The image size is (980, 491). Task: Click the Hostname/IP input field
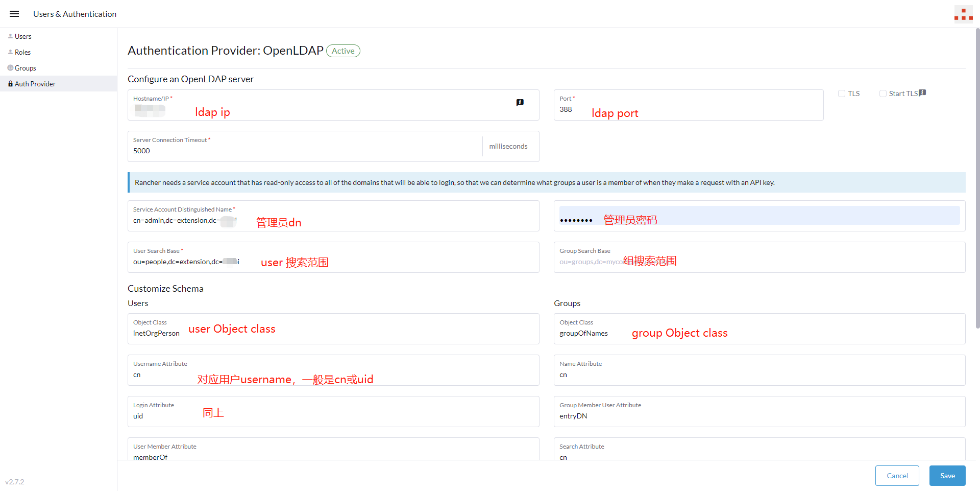coord(333,105)
